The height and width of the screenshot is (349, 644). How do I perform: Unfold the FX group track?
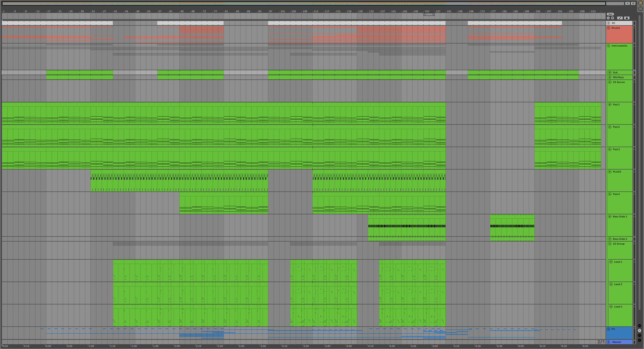609,329
